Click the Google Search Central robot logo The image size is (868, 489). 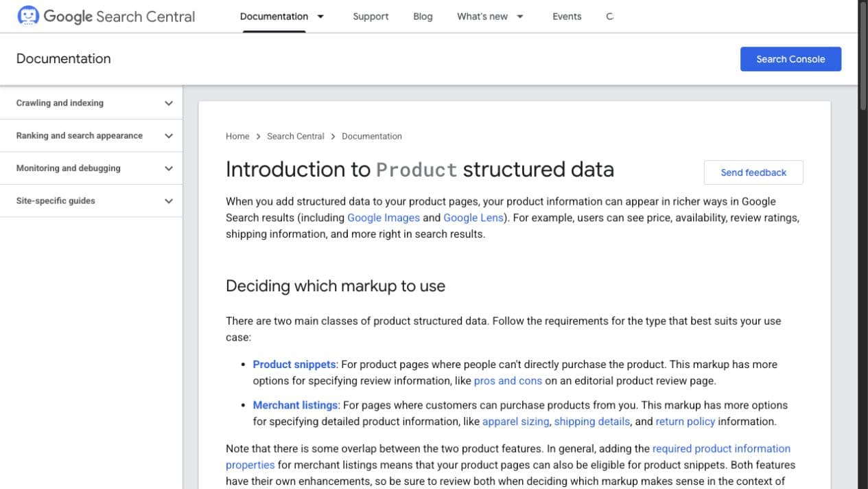point(28,16)
